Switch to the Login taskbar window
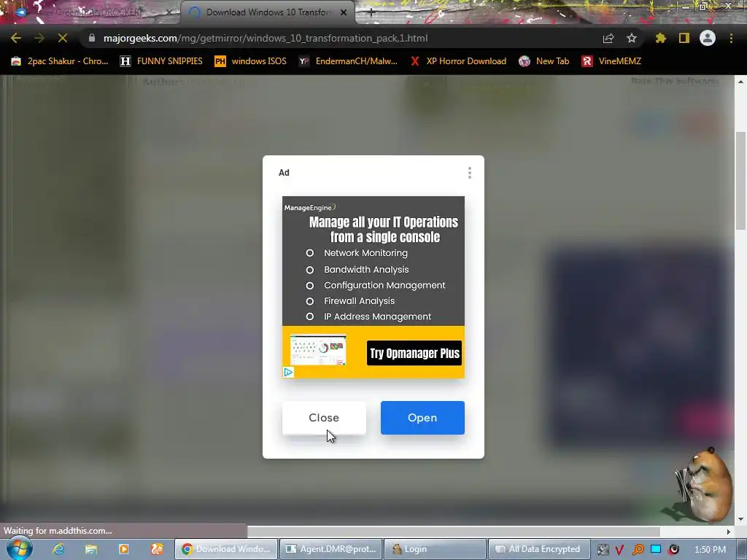The image size is (747, 560). (435, 549)
